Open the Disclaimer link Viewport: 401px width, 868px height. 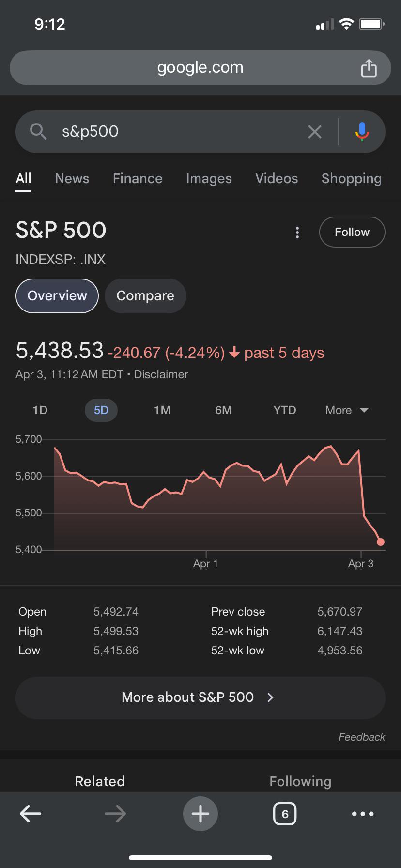161,374
